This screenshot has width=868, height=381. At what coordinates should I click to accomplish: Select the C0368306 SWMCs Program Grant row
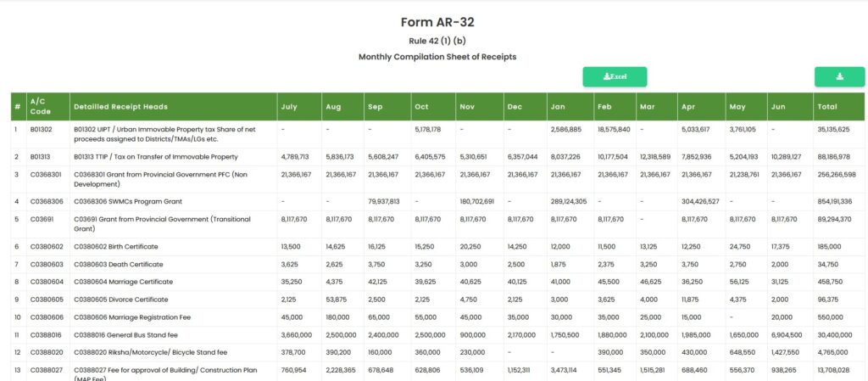pyautogui.click(x=437, y=202)
